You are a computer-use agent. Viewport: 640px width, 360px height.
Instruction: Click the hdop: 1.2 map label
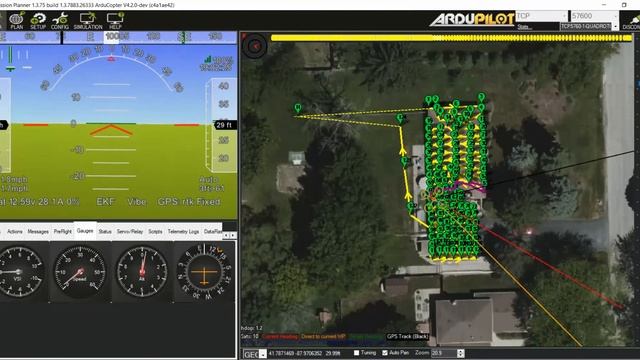(x=252, y=328)
